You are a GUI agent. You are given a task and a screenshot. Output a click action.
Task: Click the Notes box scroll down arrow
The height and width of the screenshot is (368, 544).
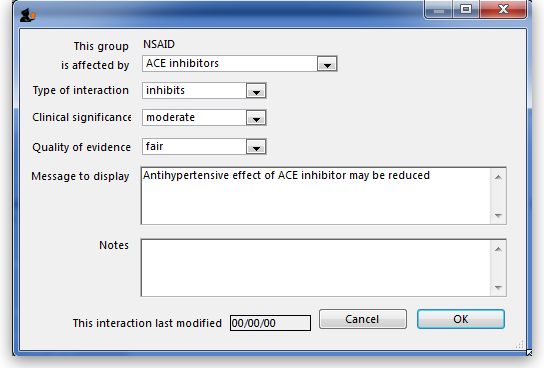click(x=499, y=288)
